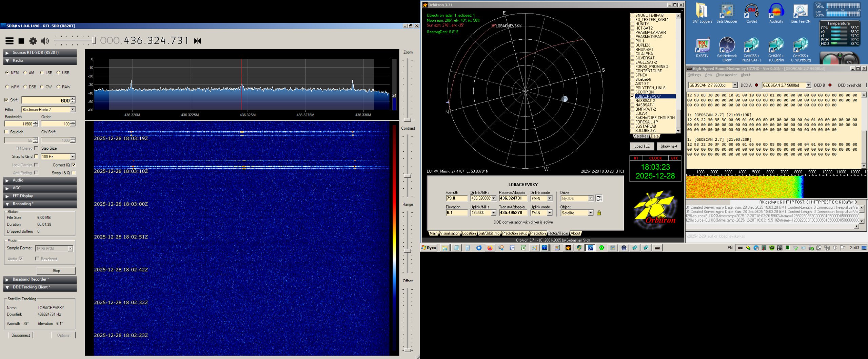This screenshot has height=359, width=868.
Task: Tick the NASBSAT-2 satellite checkbox
Action: click(632, 101)
